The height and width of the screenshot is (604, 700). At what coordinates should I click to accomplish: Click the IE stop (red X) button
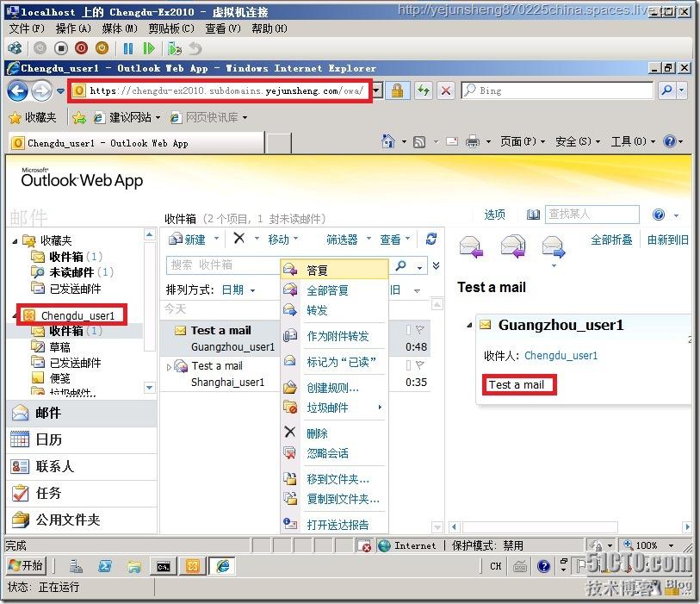click(x=445, y=90)
